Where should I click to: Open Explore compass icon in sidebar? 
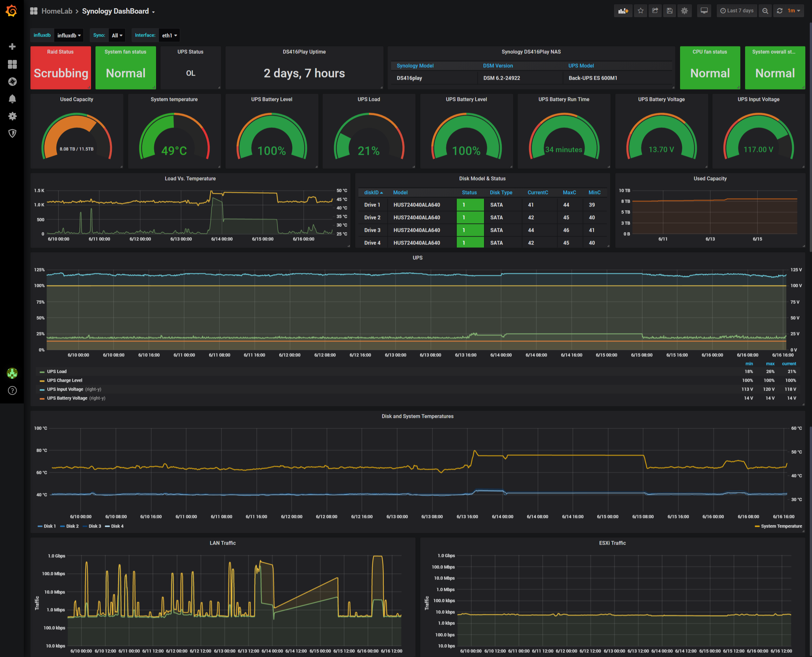click(12, 81)
